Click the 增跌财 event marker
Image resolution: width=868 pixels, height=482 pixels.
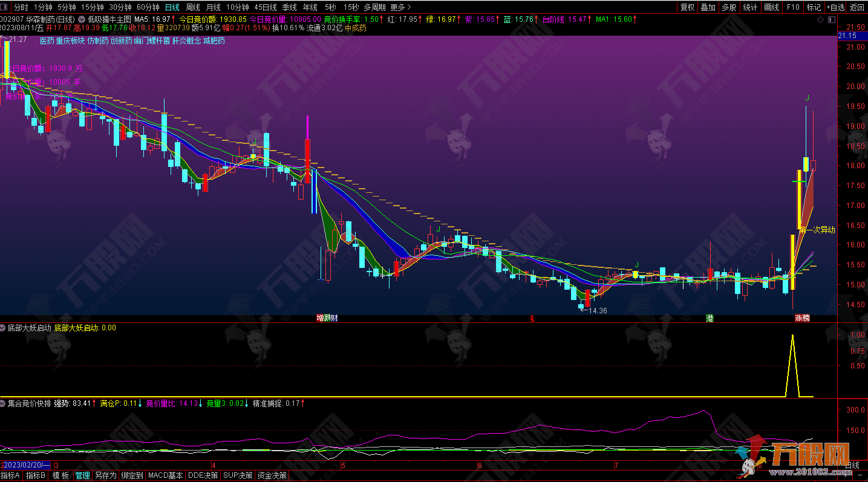327,318
